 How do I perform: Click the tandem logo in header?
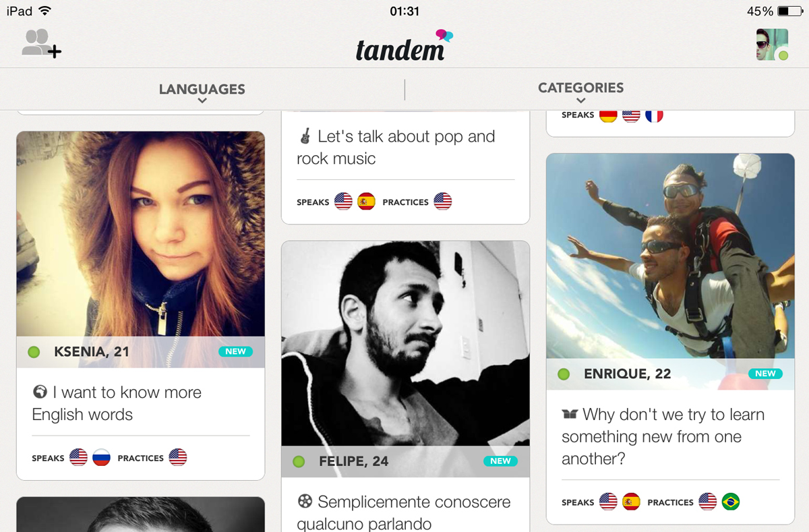tap(404, 45)
